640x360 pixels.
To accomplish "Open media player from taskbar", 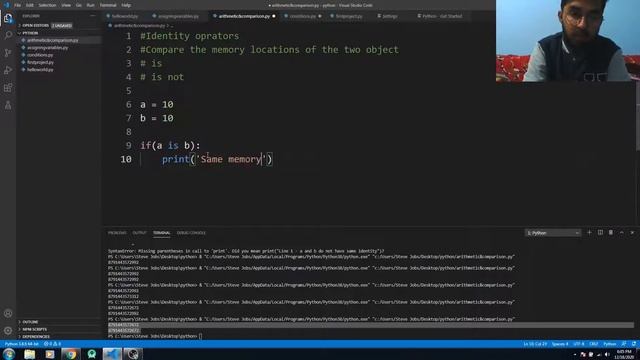I will [50, 354].
